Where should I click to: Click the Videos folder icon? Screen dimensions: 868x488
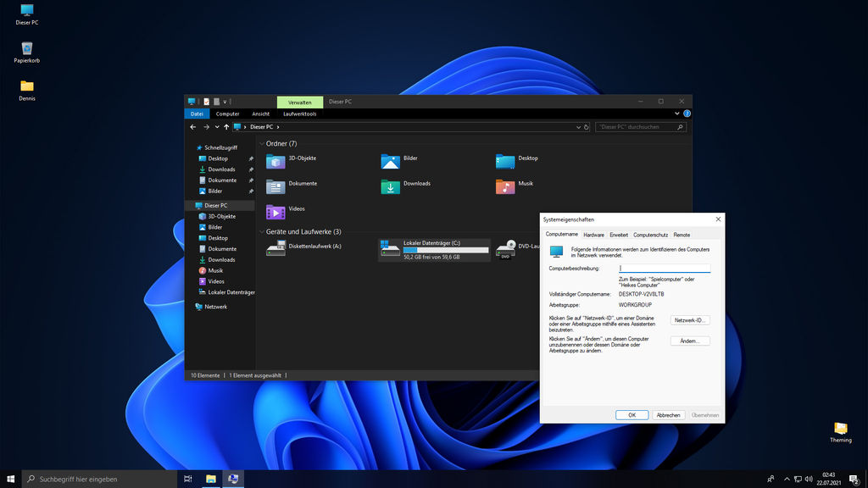tap(275, 209)
